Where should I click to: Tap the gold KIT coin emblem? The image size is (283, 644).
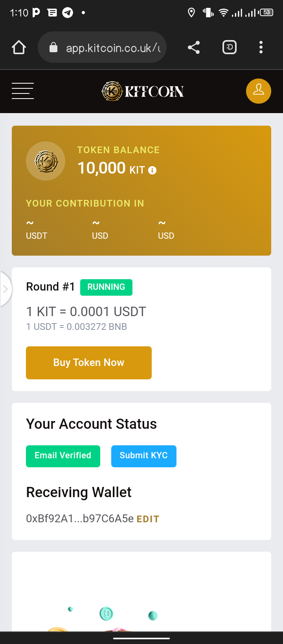click(46, 161)
